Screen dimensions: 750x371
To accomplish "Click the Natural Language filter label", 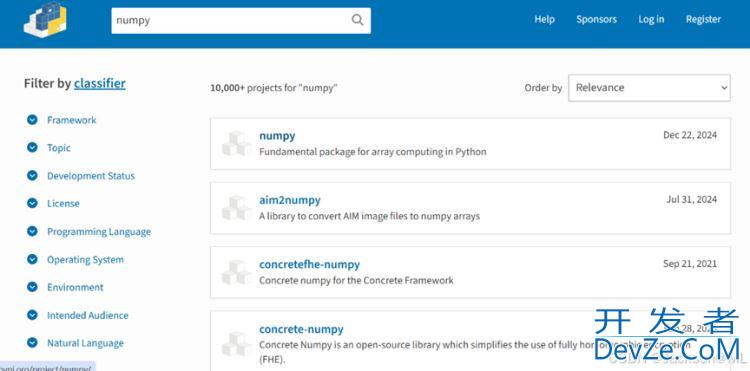I will point(85,343).
